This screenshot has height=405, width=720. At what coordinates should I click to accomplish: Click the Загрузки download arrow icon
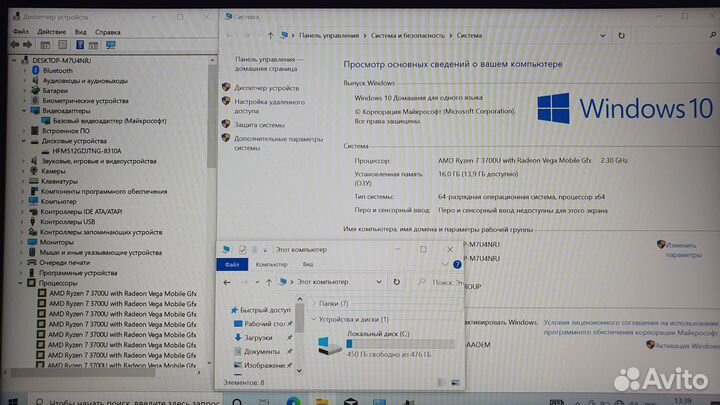237,338
